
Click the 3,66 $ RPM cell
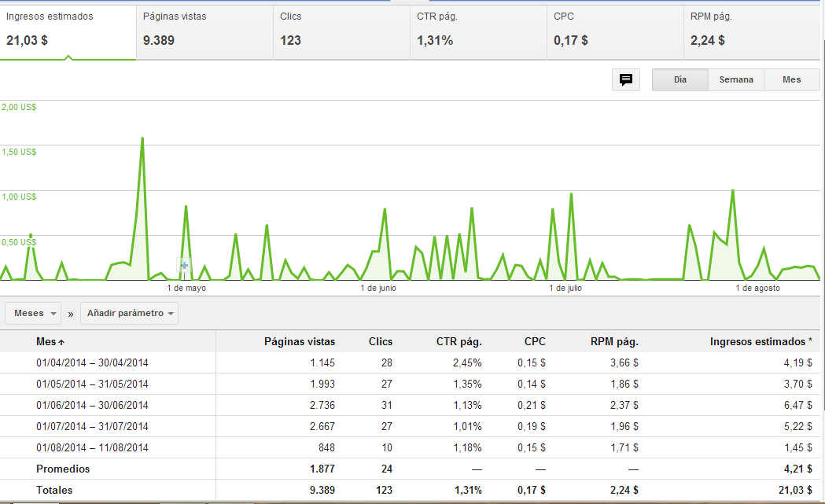[x=624, y=363]
